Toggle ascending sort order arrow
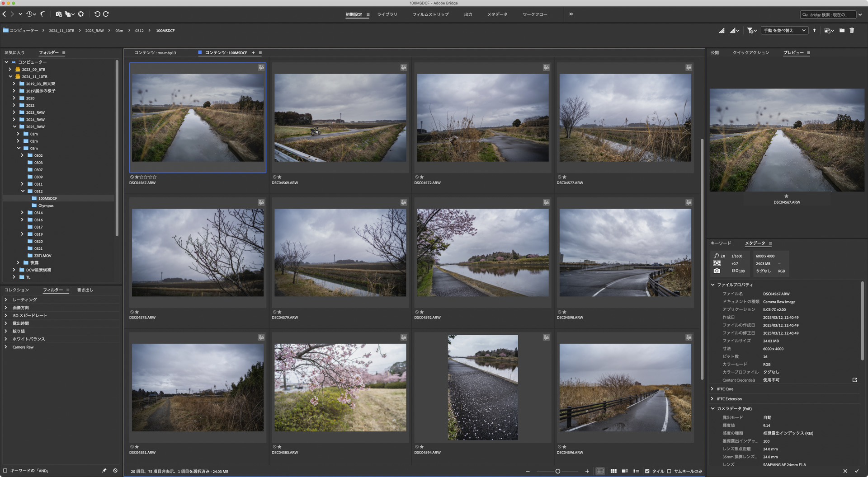The image size is (868, 477). (814, 31)
